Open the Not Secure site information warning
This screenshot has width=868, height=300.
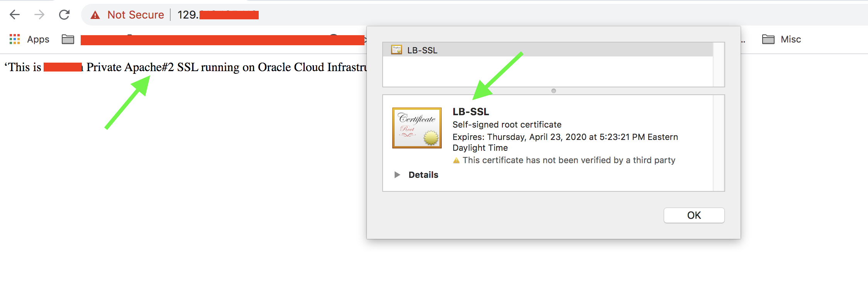pyautogui.click(x=128, y=15)
